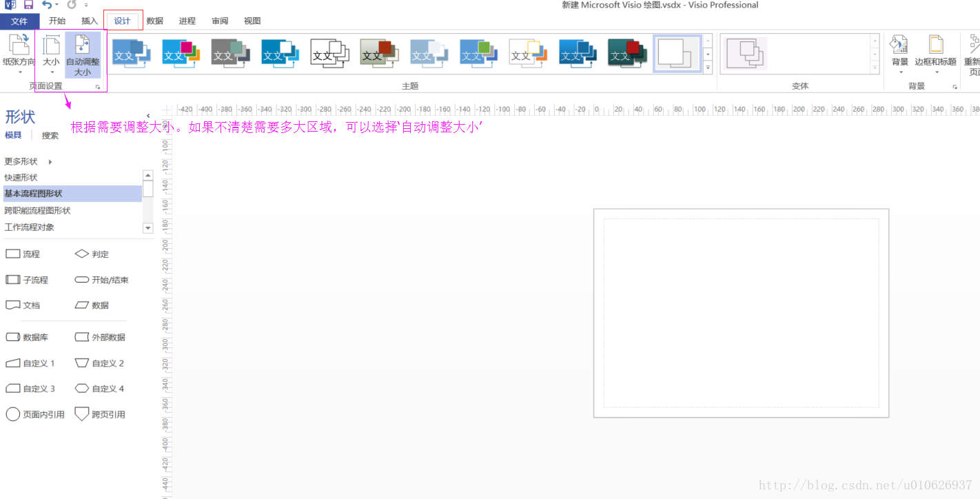Open the 文件 tab

click(19, 21)
